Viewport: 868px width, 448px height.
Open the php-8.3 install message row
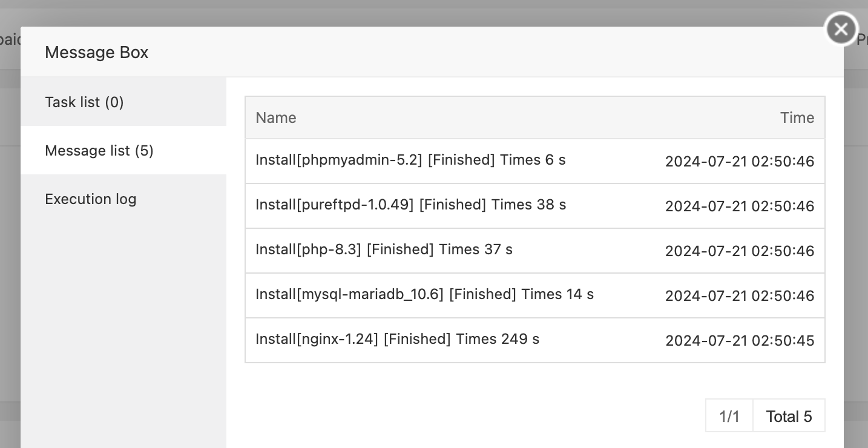click(535, 251)
